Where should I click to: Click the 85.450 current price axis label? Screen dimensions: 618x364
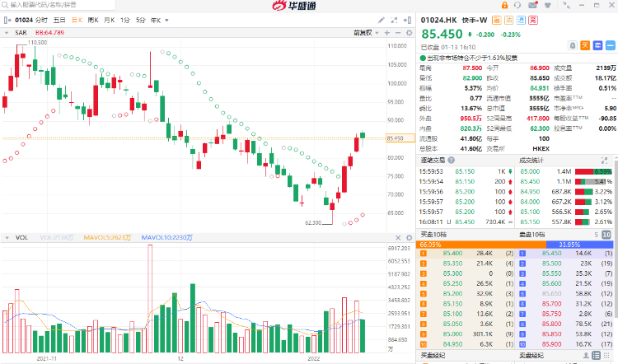(x=400, y=138)
